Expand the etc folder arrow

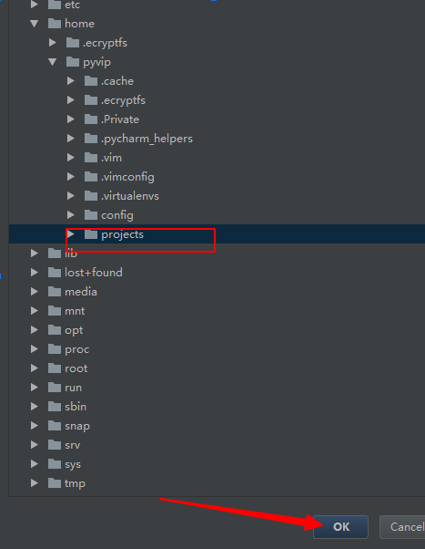[34, 5]
